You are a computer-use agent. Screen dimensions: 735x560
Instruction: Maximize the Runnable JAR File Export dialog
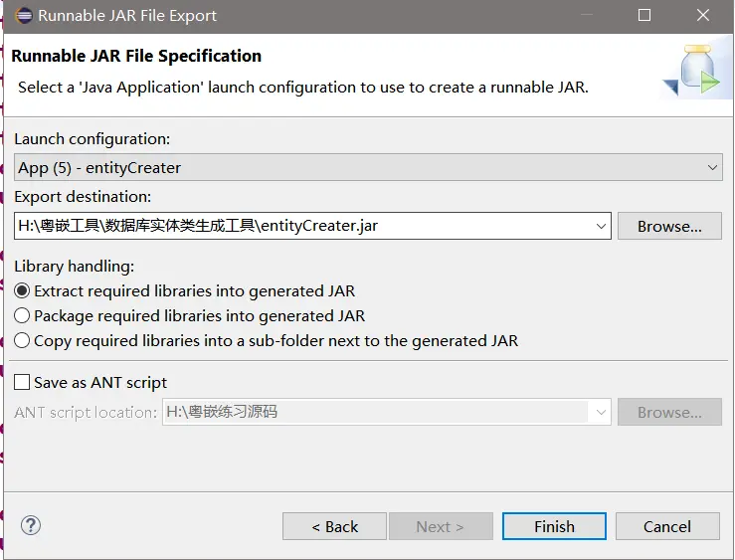point(643,16)
